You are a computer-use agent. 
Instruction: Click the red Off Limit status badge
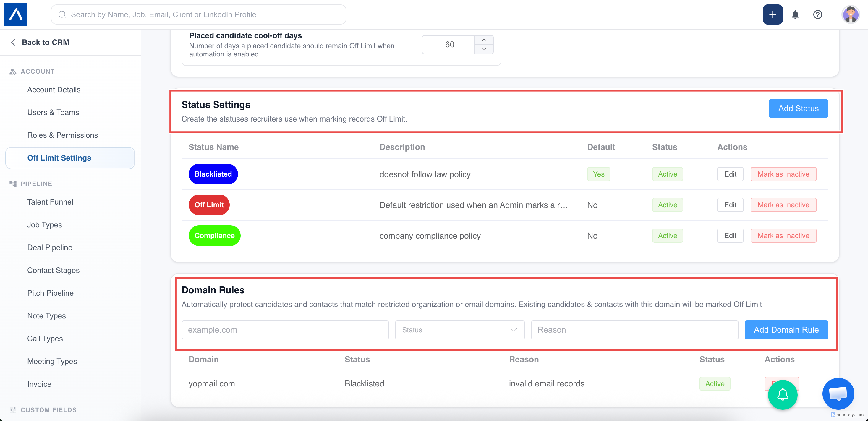pos(209,205)
